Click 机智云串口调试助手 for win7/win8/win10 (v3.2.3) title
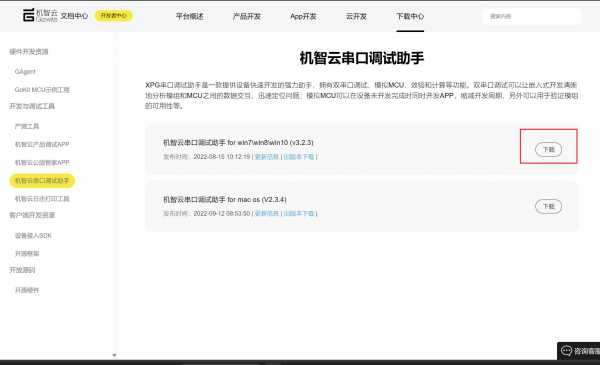The width and height of the screenshot is (600, 365). tap(238, 142)
